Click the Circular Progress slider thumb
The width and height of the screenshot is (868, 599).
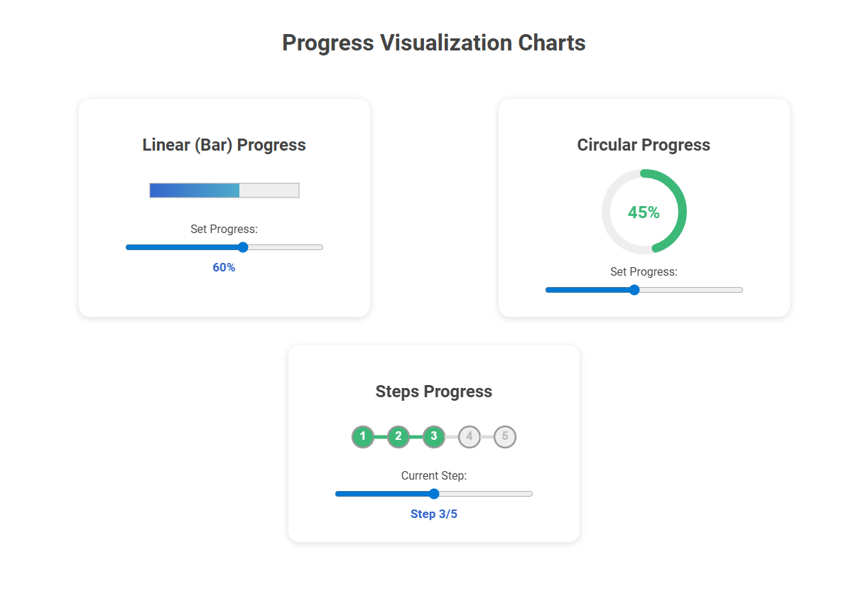coord(634,290)
